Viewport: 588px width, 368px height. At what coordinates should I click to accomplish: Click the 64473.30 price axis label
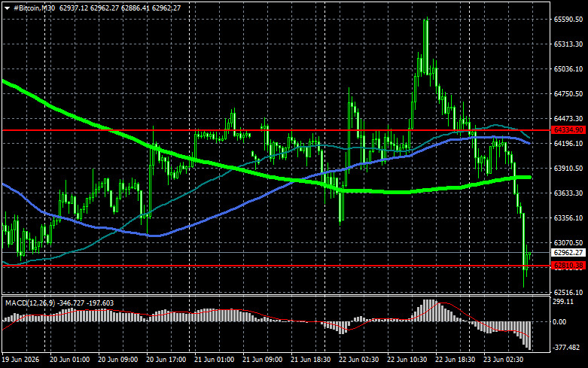point(568,118)
